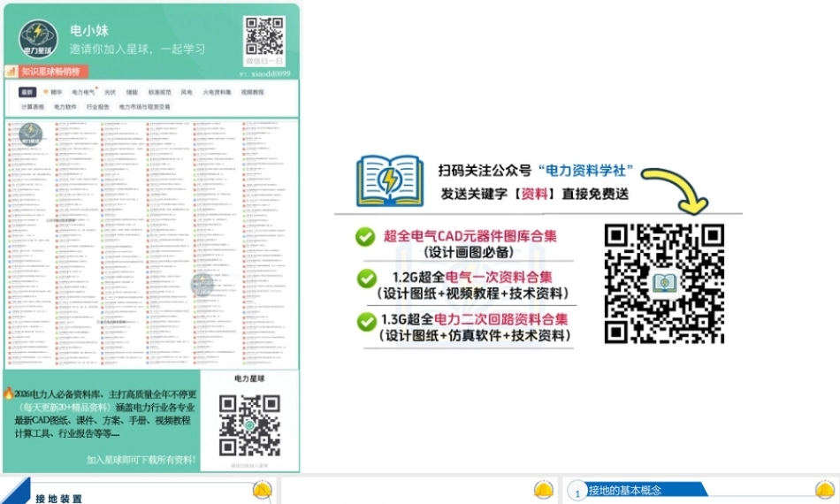Open the 电力软件 tab
Viewport: 840px width, 504px height.
65,107
